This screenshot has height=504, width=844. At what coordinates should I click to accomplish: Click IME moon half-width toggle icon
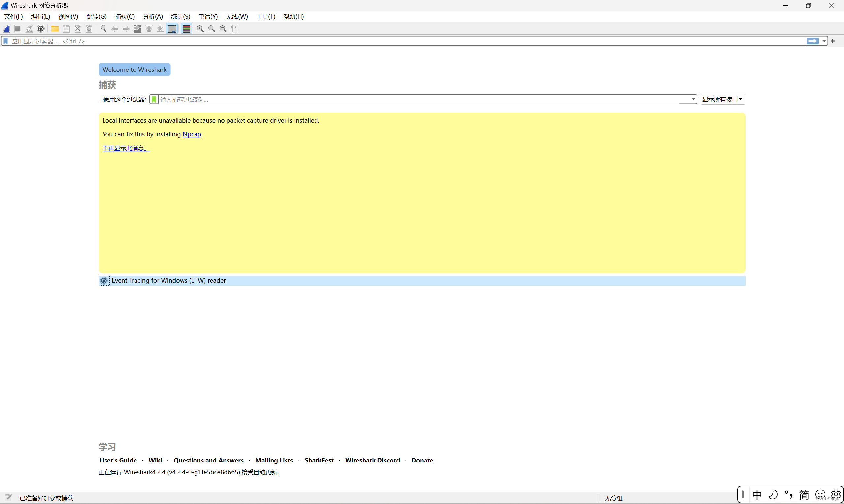(773, 495)
